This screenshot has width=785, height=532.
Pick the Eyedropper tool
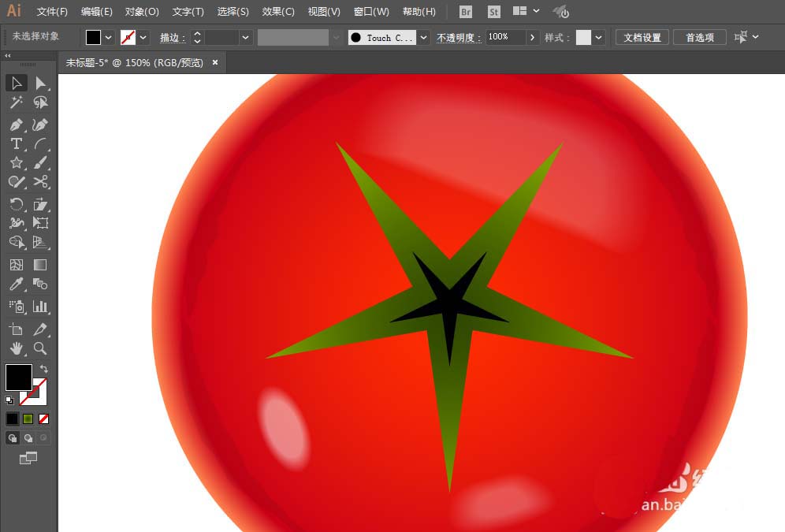click(16, 284)
